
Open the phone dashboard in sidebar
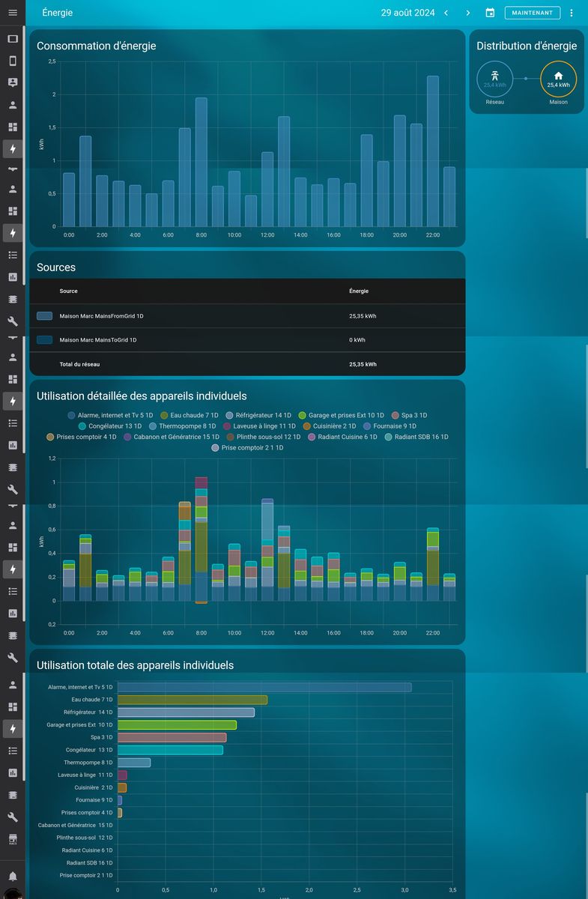click(13, 61)
